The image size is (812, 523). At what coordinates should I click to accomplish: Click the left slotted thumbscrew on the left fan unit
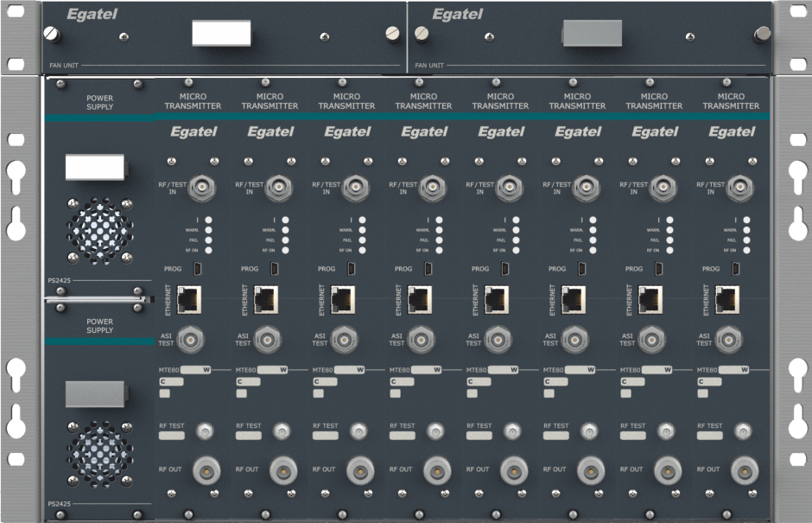click(x=52, y=35)
